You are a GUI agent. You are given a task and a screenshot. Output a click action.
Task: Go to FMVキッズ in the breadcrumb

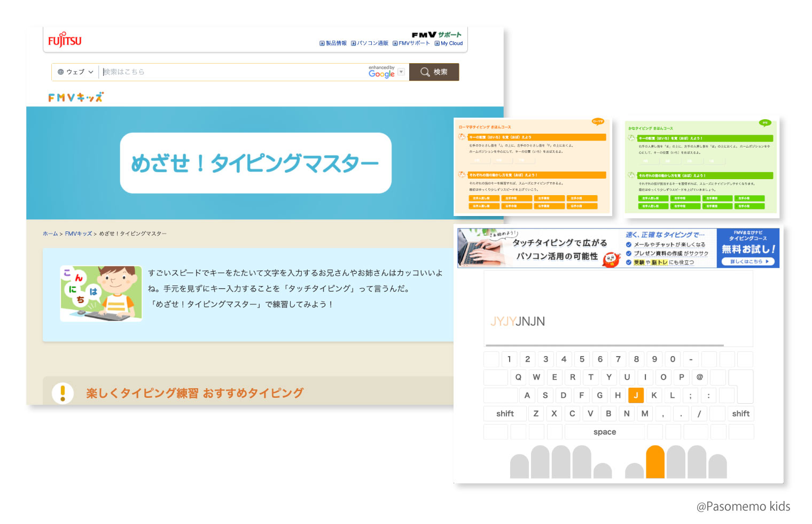pos(79,234)
